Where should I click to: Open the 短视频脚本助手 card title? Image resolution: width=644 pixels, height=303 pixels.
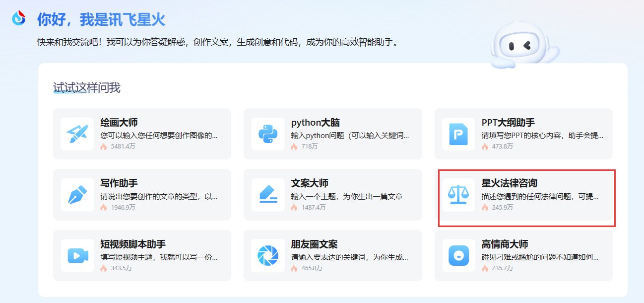pos(133,244)
